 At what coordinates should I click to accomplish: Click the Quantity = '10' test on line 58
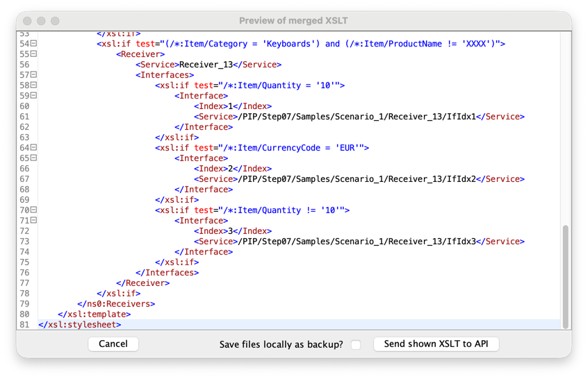281,85
